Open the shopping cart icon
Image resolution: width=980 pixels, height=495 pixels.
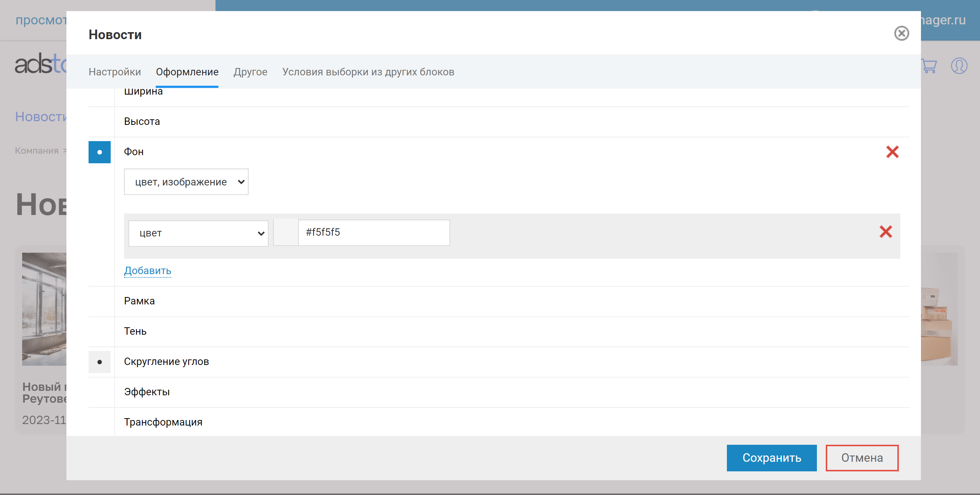pyautogui.click(x=929, y=66)
